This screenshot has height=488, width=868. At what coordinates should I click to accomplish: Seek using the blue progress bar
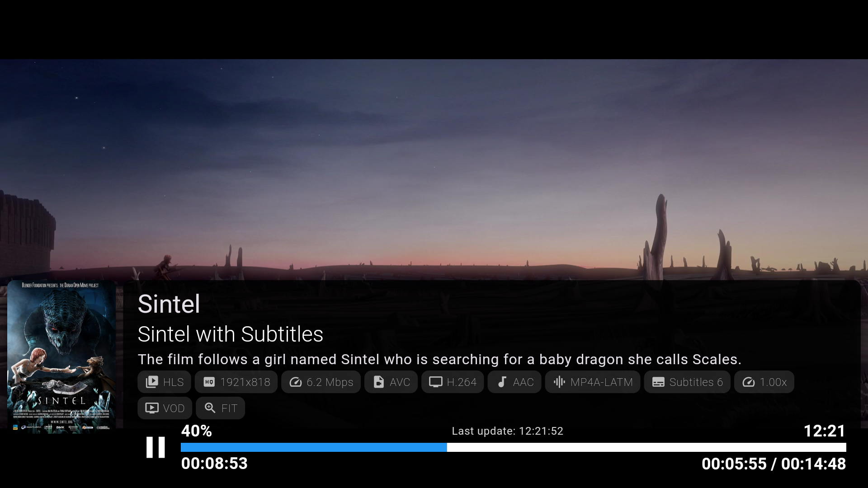pos(314,447)
